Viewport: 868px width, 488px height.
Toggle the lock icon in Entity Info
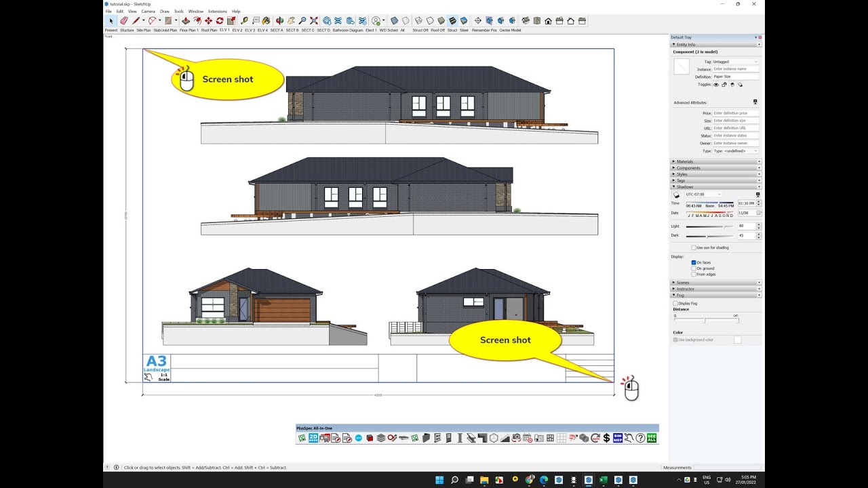coord(724,85)
